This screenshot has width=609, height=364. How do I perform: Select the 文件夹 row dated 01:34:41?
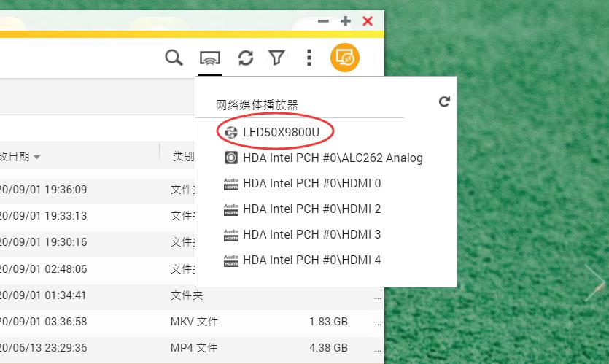pyautogui.click(x=193, y=295)
